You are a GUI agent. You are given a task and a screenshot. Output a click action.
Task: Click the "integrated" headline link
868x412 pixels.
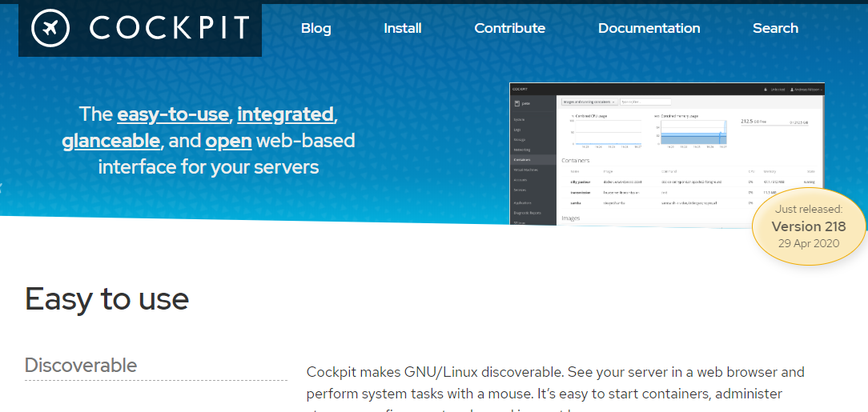click(x=285, y=114)
